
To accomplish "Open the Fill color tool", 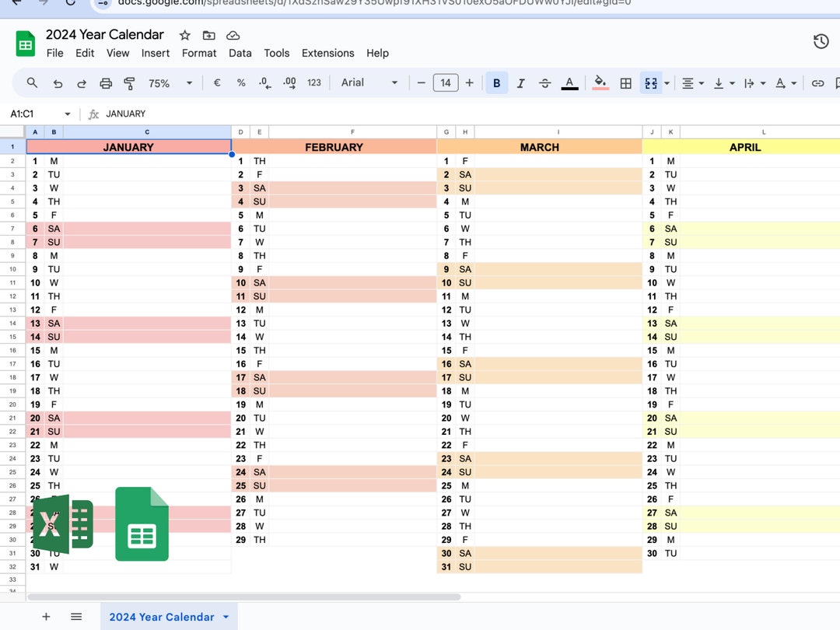I will coord(600,82).
